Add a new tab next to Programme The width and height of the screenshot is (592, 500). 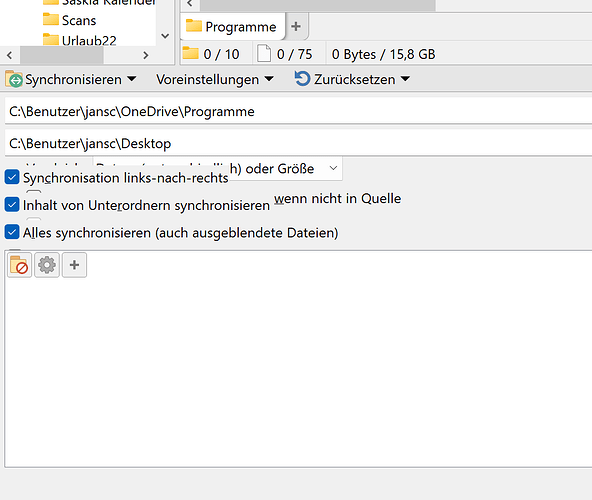click(296, 26)
